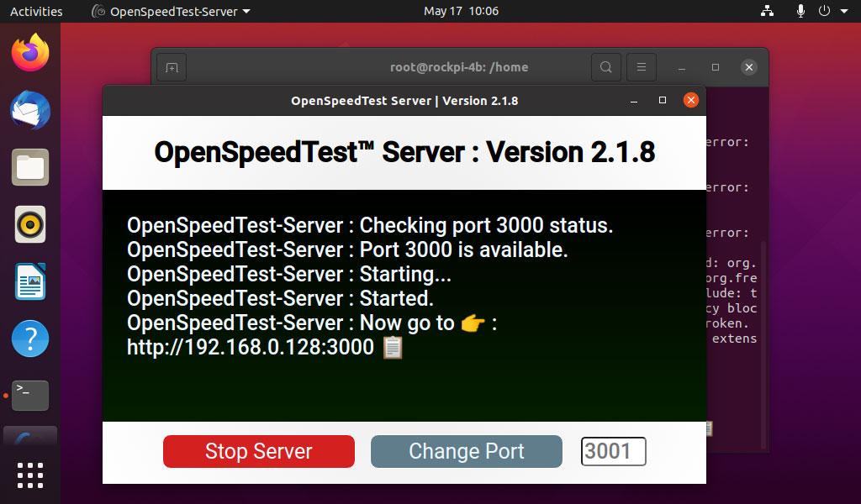The width and height of the screenshot is (861, 504).
Task: Open Help from the dock
Action: click(30, 339)
